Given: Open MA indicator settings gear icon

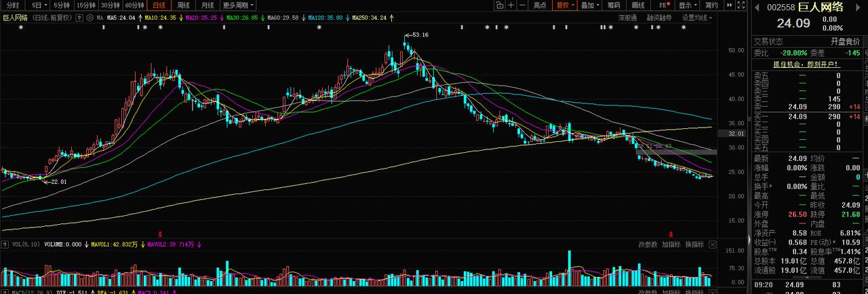Looking at the screenshot, I should (90, 18).
